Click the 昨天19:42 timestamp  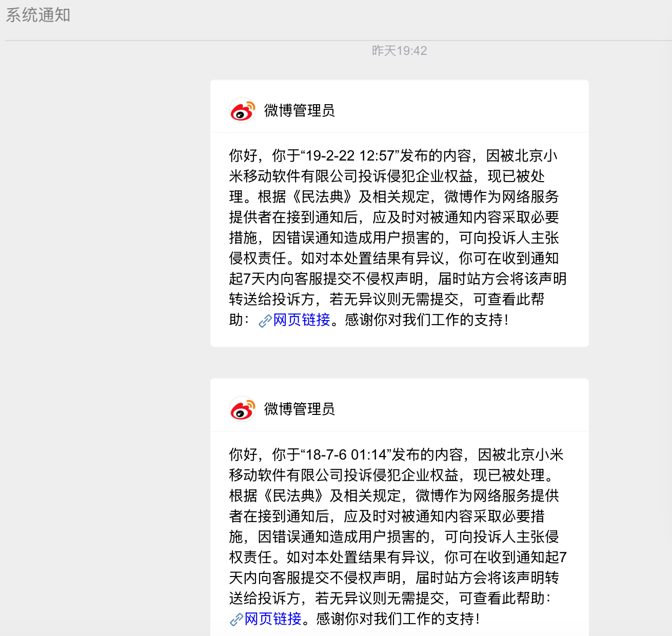(x=399, y=50)
